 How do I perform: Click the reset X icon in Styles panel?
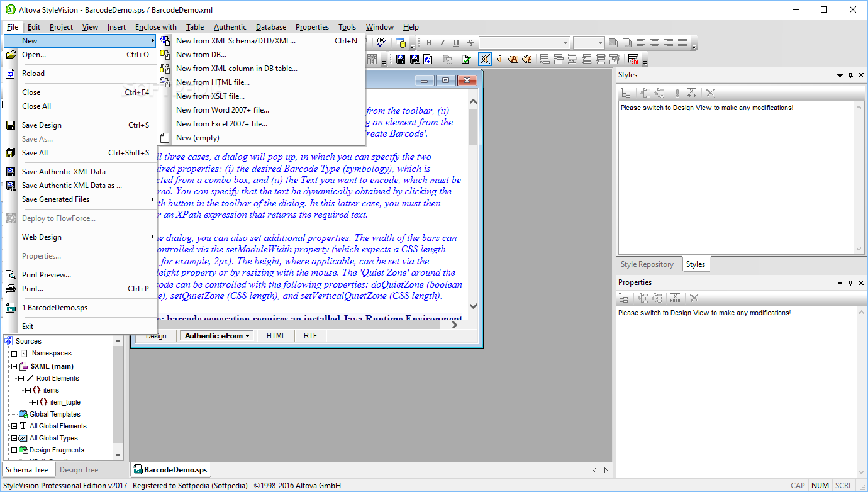pyautogui.click(x=710, y=93)
